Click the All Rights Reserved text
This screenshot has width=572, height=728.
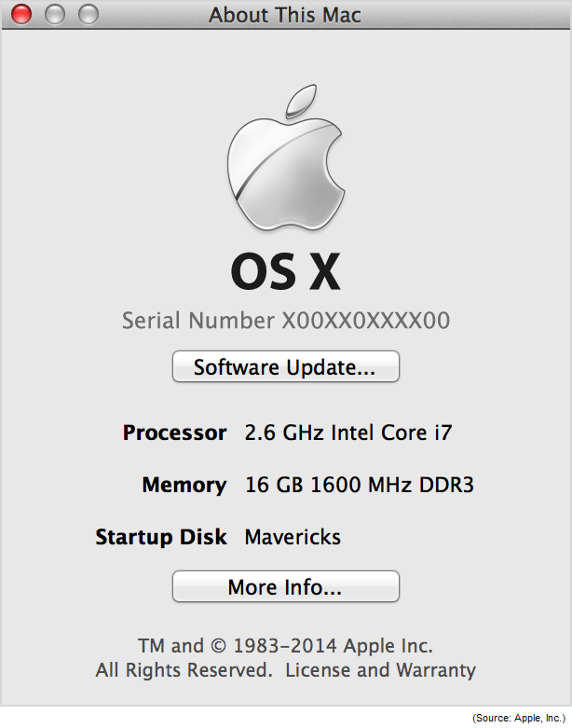pyautogui.click(x=184, y=669)
